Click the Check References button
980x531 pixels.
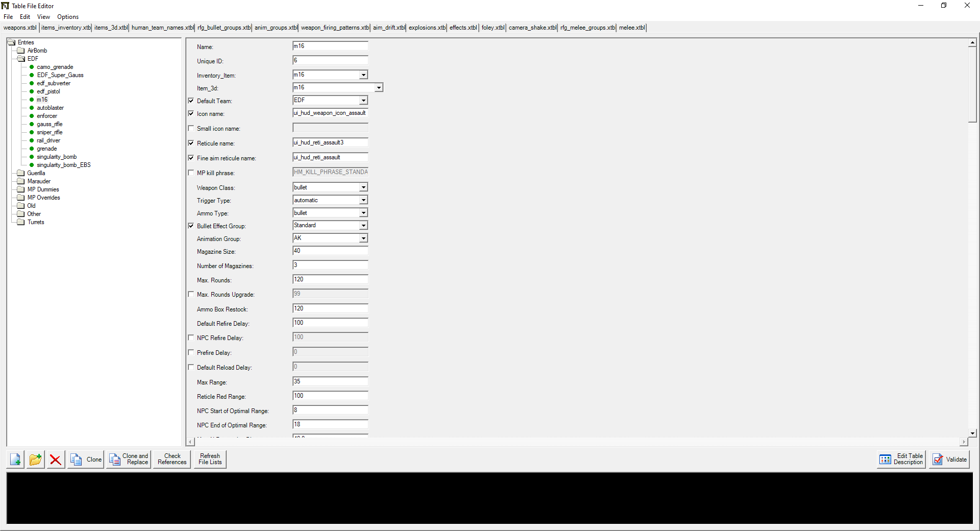[172, 460]
